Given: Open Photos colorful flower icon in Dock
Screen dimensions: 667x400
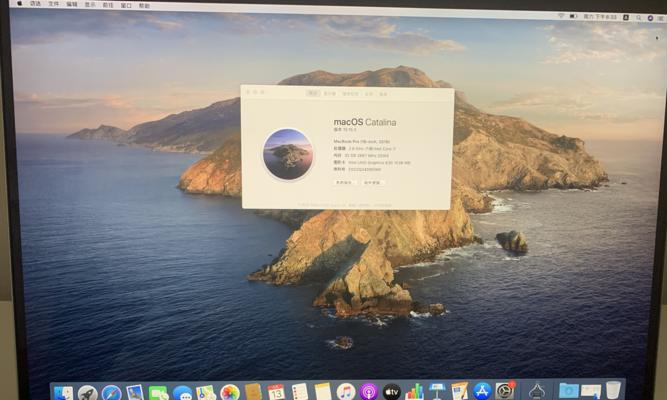Looking at the screenshot, I should pyautogui.click(x=230, y=393).
